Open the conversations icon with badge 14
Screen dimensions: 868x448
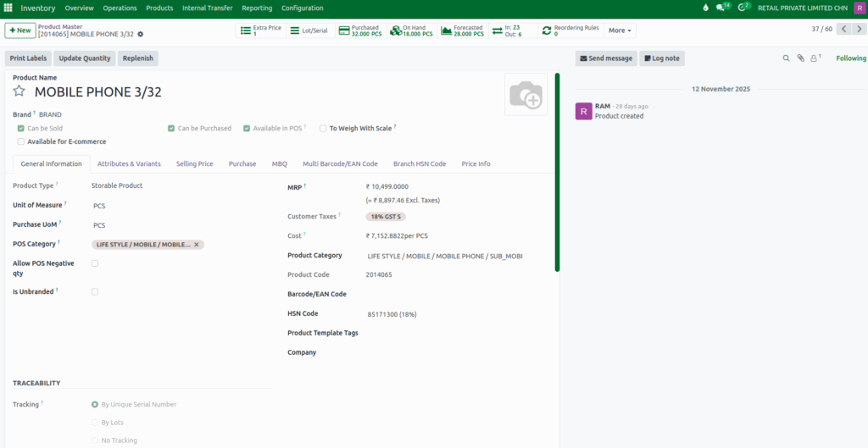[723, 7]
